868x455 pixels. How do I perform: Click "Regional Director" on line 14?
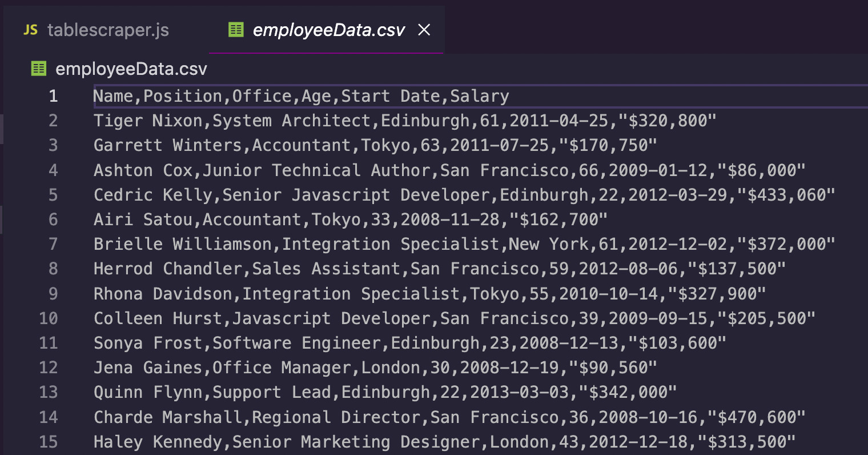[x=336, y=417]
